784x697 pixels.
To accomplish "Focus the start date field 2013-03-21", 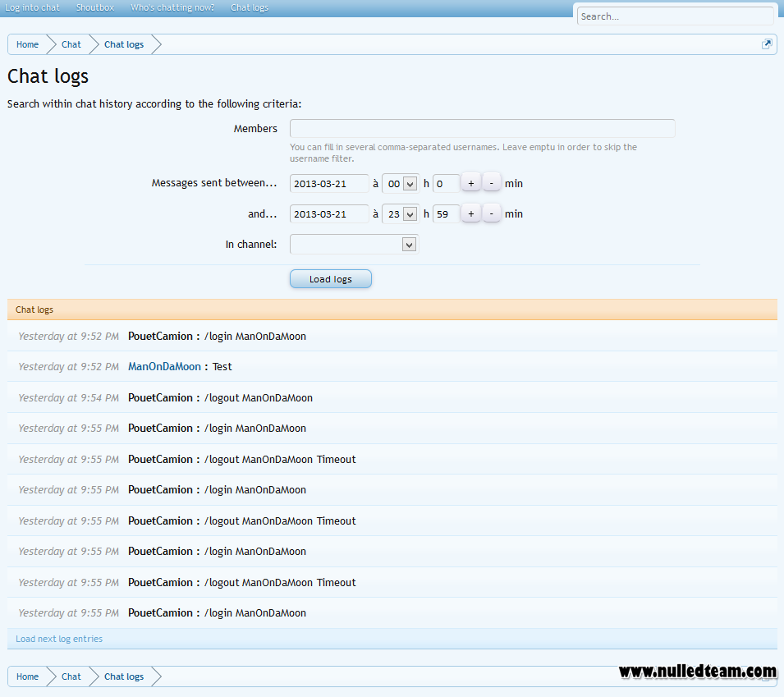I will pyautogui.click(x=329, y=184).
